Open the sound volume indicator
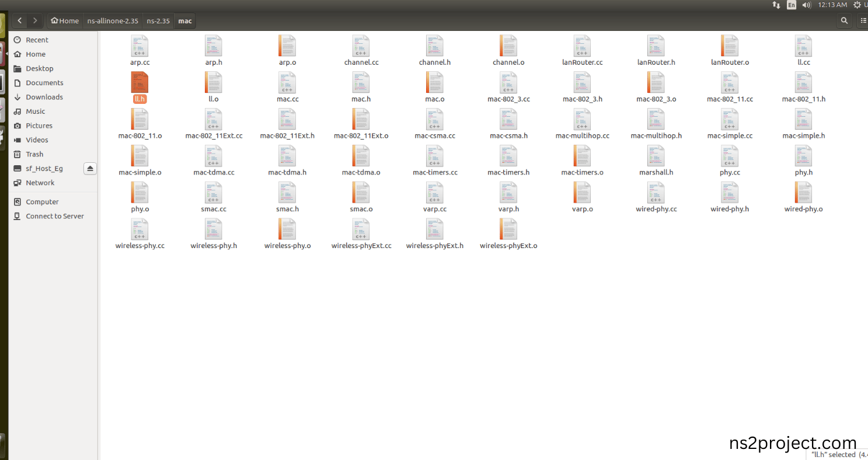Image resolution: width=868 pixels, height=460 pixels. click(807, 5)
